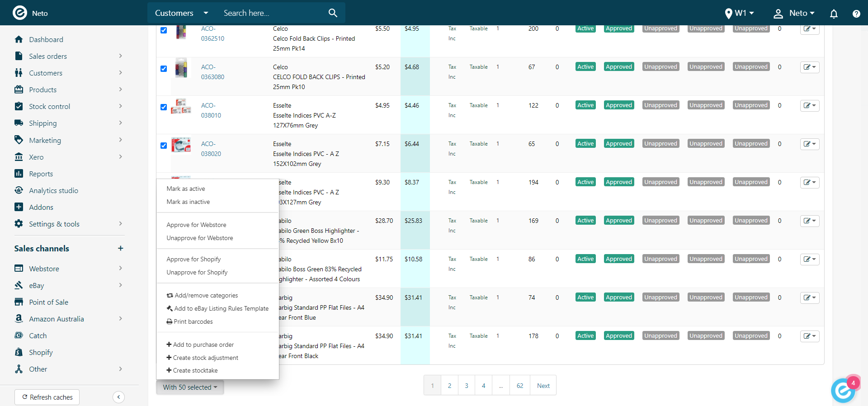Open Catch sales channel
This screenshot has height=406, width=868.
tap(38, 335)
